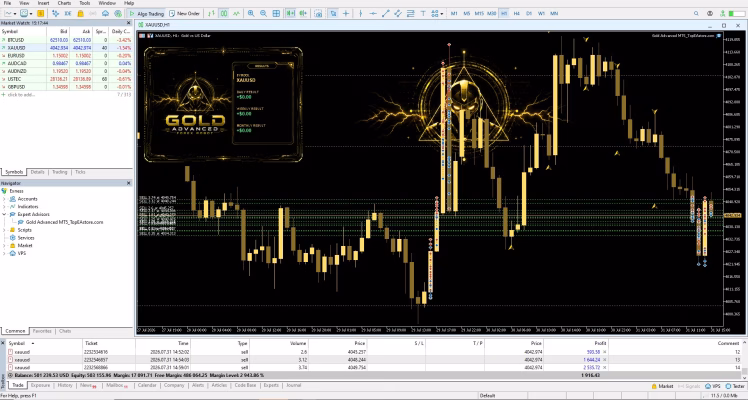Switch timeframe to MN
748x400 pixels.
[x=554, y=13]
